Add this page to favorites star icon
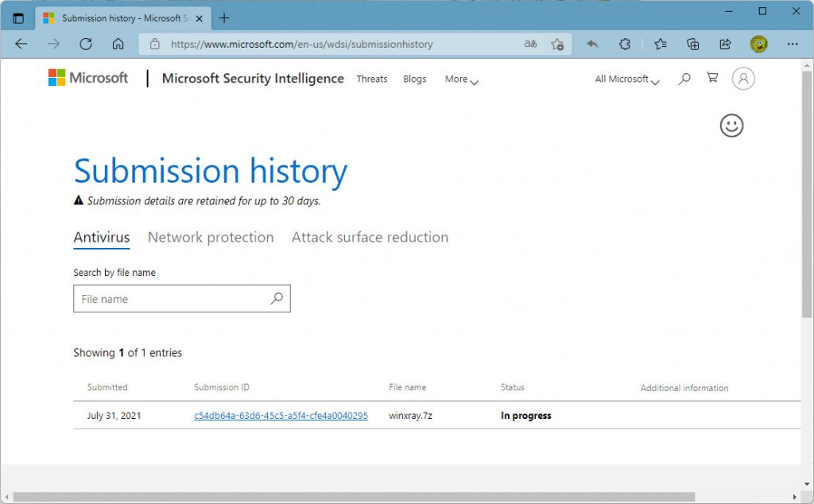Image resolution: width=814 pixels, height=504 pixels. pos(557,45)
